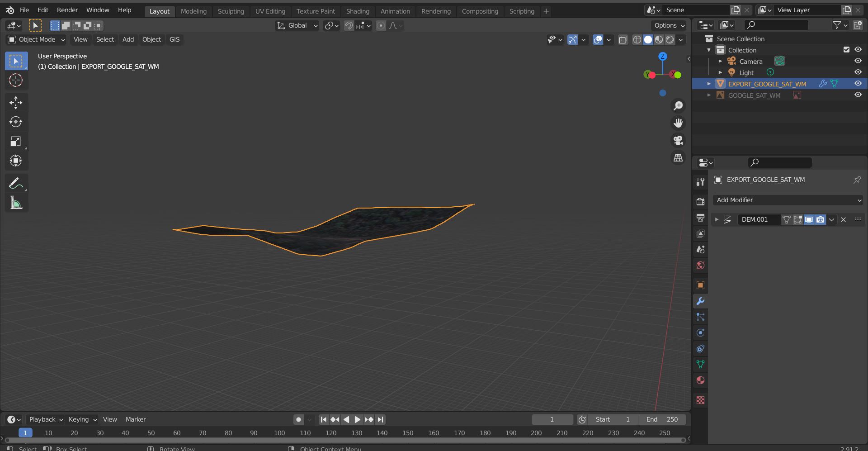The image size is (868, 451).
Task: Click the zoom viewport magnifier icon
Action: [x=678, y=106]
